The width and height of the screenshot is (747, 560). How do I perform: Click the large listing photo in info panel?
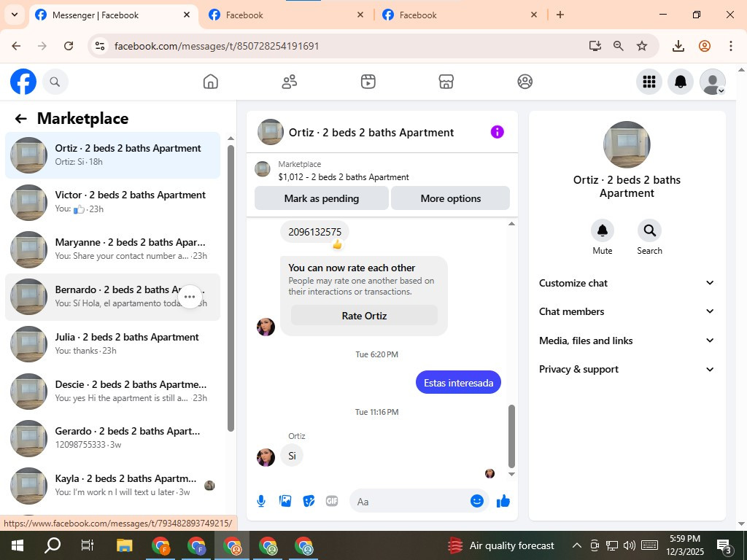pos(627,144)
